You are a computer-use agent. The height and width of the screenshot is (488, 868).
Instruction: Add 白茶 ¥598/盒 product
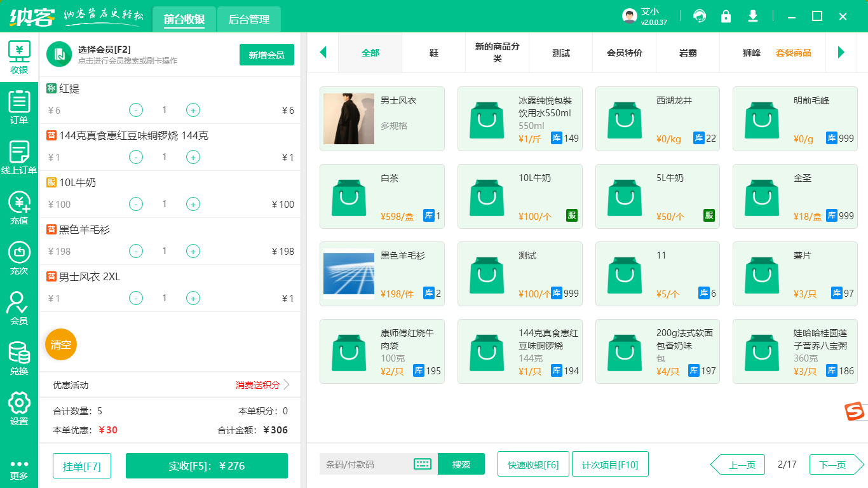tap(382, 196)
